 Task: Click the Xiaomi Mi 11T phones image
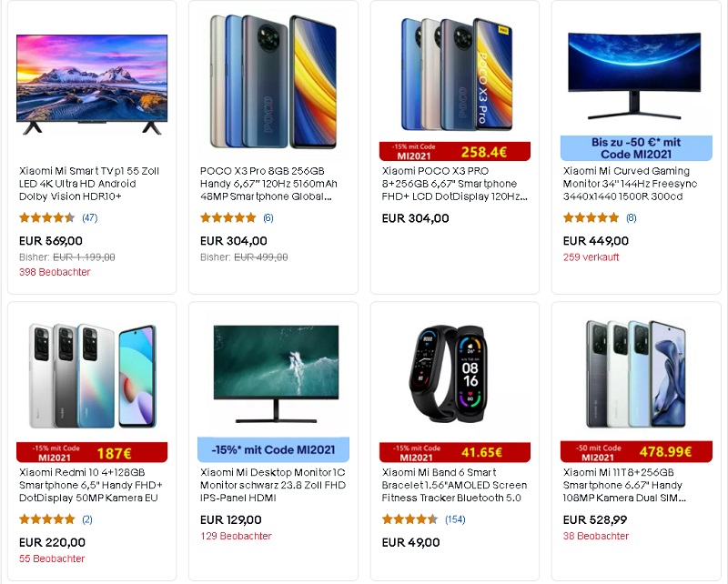[x=635, y=374]
